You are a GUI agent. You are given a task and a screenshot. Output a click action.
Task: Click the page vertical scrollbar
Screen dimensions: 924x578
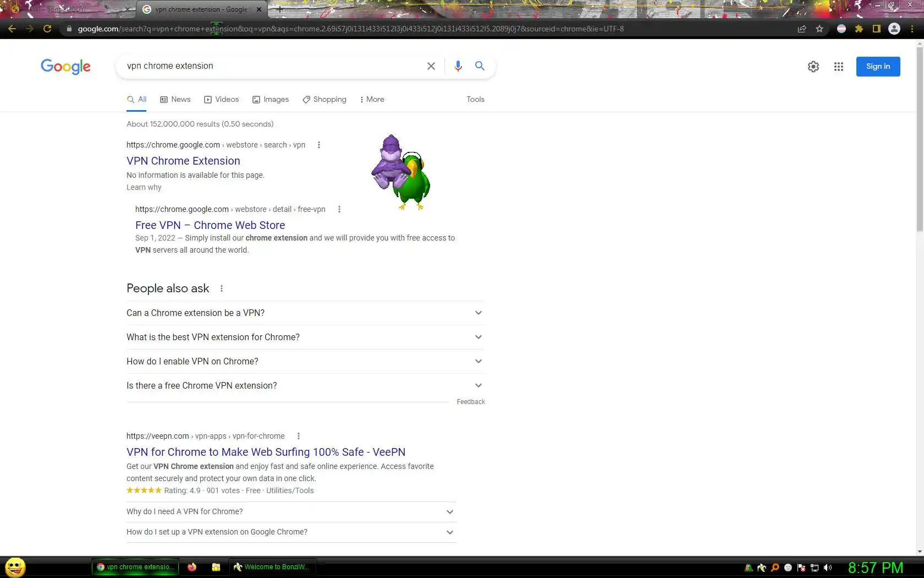pyautogui.click(x=920, y=139)
